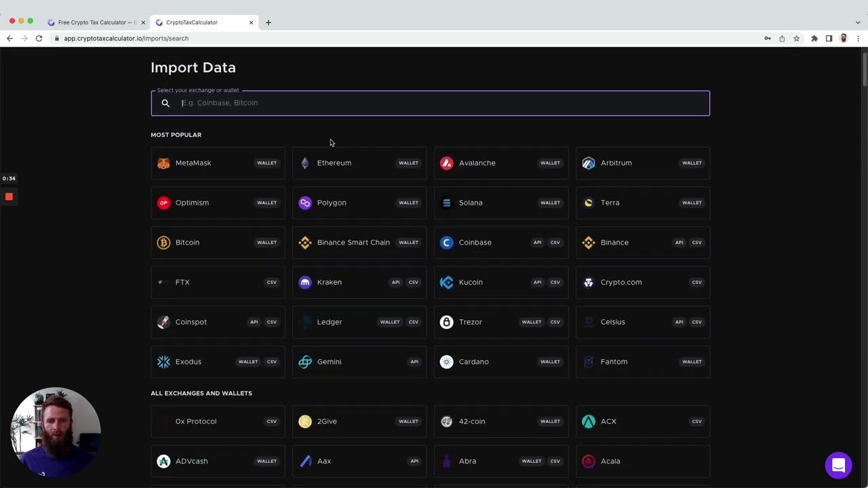868x488 pixels.
Task: Select the 42-coin logo icon
Action: click(x=447, y=422)
